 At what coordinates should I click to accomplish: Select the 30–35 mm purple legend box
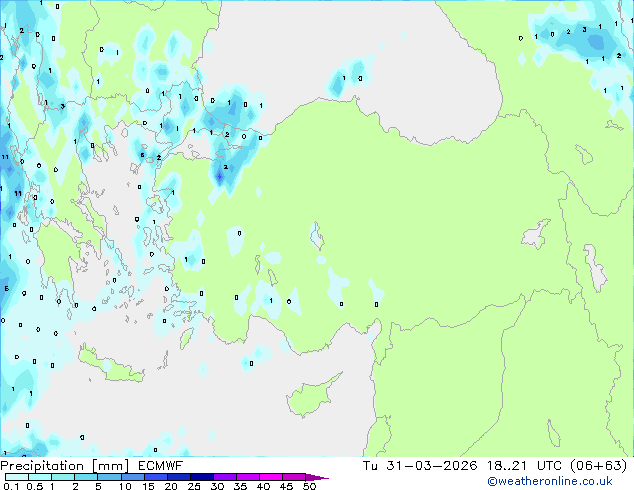coord(224,477)
